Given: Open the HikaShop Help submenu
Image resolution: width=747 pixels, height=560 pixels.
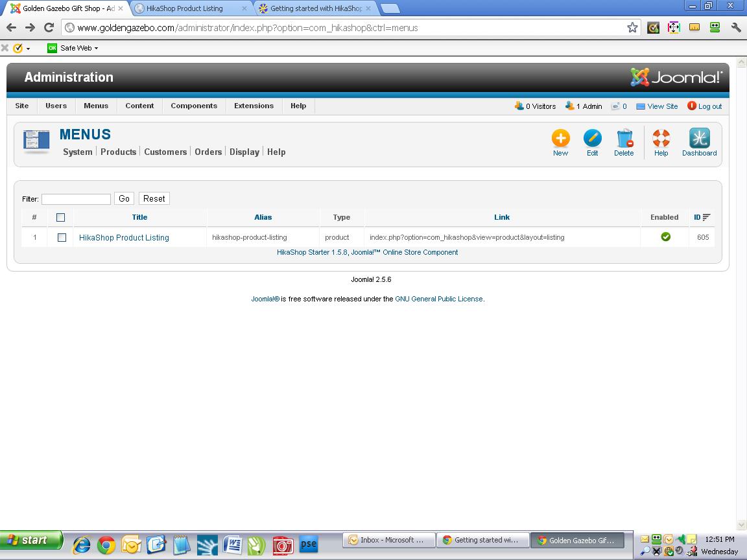Looking at the screenshot, I should tap(276, 152).
